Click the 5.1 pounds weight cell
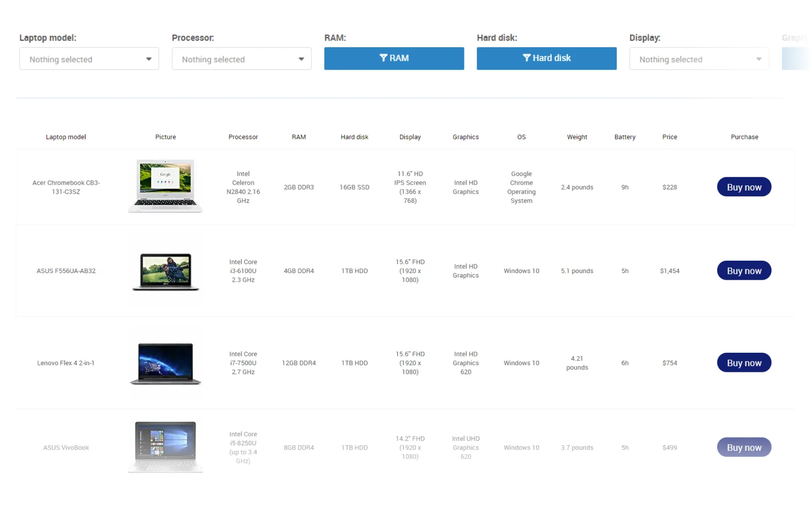This screenshot has width=812, height=505. point(577,271)
